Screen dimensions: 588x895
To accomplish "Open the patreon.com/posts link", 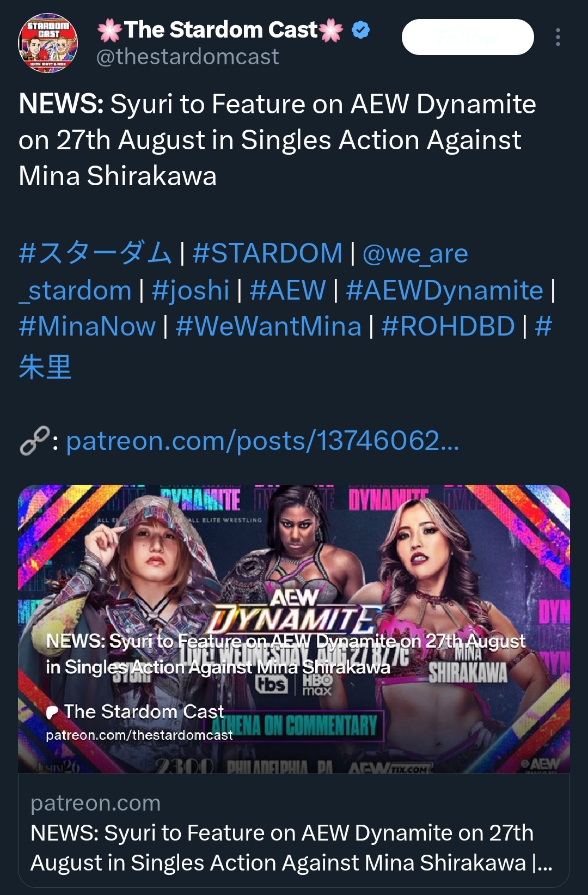I will pyautogui.click(x=262, y=441).
